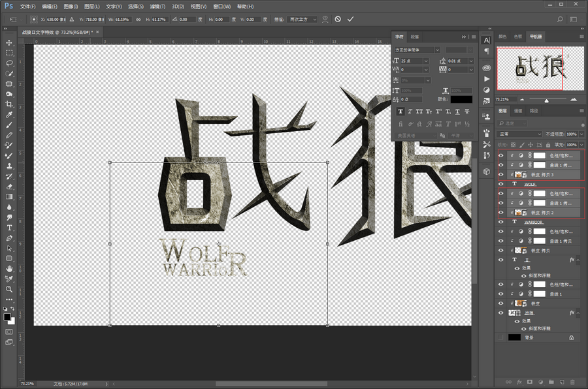Select the Lasso tool

tap(9, 63)
